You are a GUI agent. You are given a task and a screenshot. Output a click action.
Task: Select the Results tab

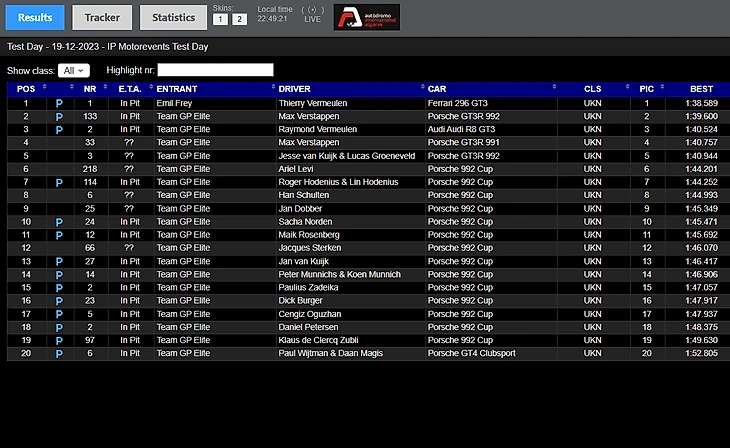click(x=35, y=17)
